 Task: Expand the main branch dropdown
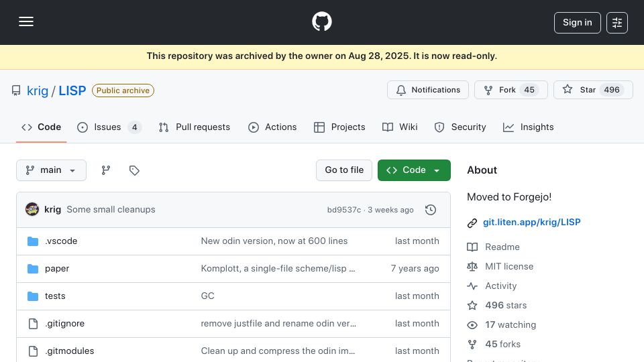52,170
